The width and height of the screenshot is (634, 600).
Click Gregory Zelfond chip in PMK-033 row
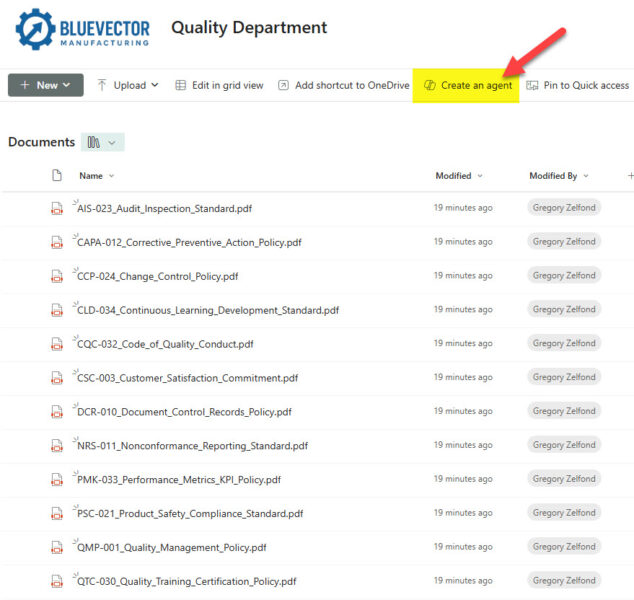coord(564,479)
